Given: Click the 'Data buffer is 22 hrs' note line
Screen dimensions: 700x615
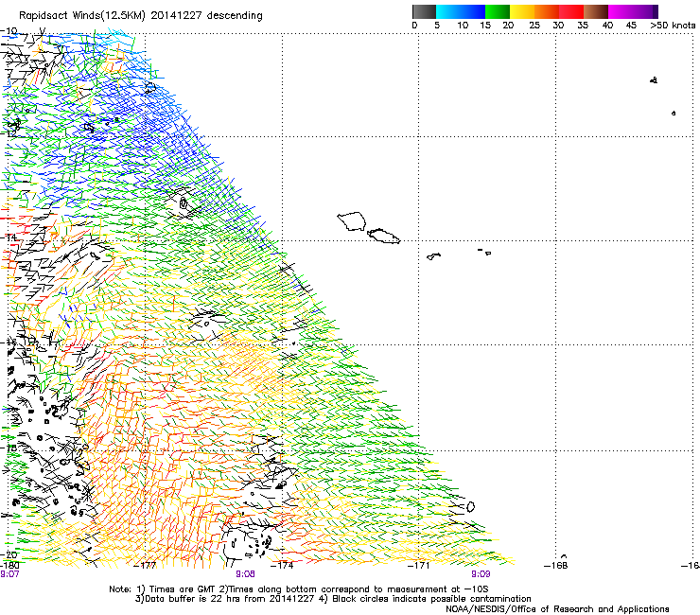Looking at the screenshot, I should point(333,599).
